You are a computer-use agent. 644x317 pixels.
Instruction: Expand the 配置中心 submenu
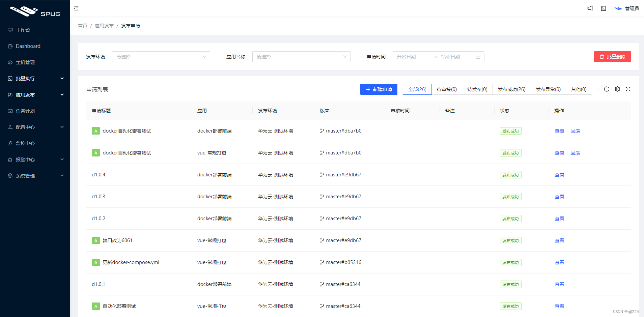pyautogui.click(x=35, y=127)
